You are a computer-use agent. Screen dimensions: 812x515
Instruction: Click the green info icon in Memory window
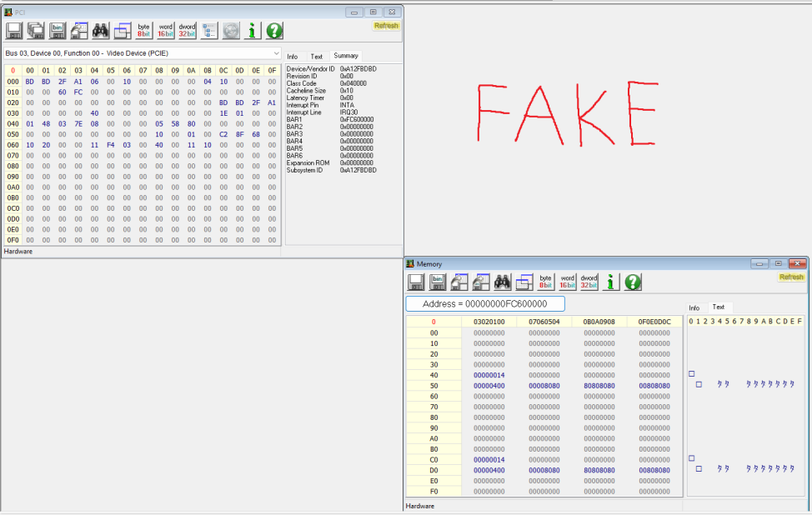(611, 282)
